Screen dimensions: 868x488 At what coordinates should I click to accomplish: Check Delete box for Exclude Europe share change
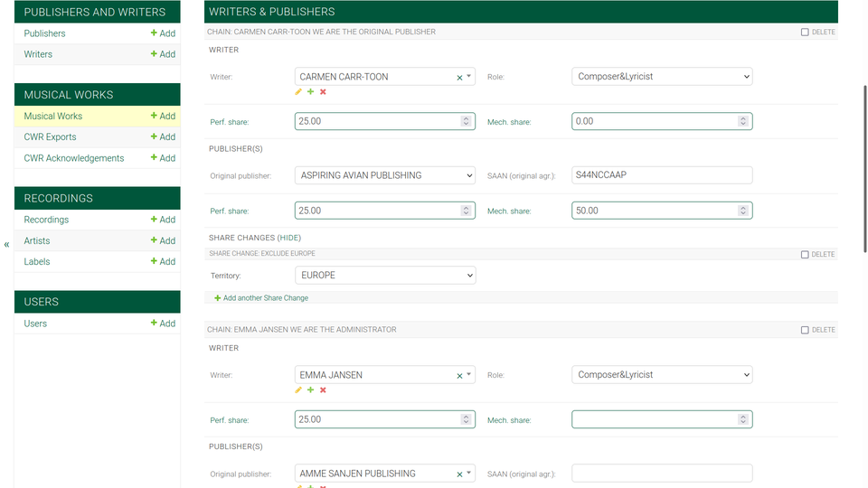(x=805, y=255)
